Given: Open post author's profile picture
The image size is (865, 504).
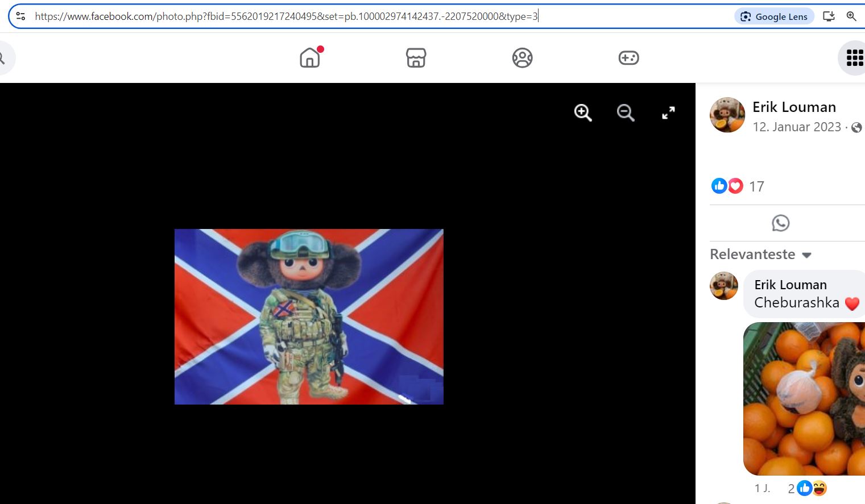Looking at the screenshot, I should [727, 115].
